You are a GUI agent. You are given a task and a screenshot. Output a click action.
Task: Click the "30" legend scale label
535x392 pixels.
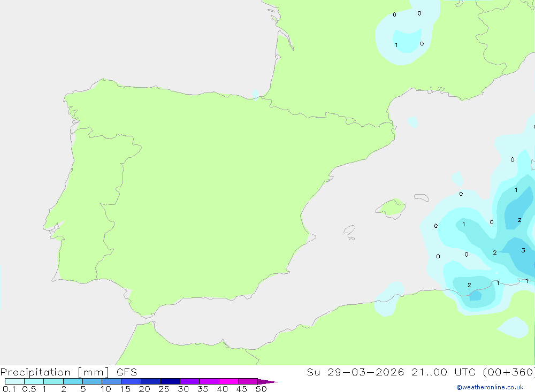(183, 389)
